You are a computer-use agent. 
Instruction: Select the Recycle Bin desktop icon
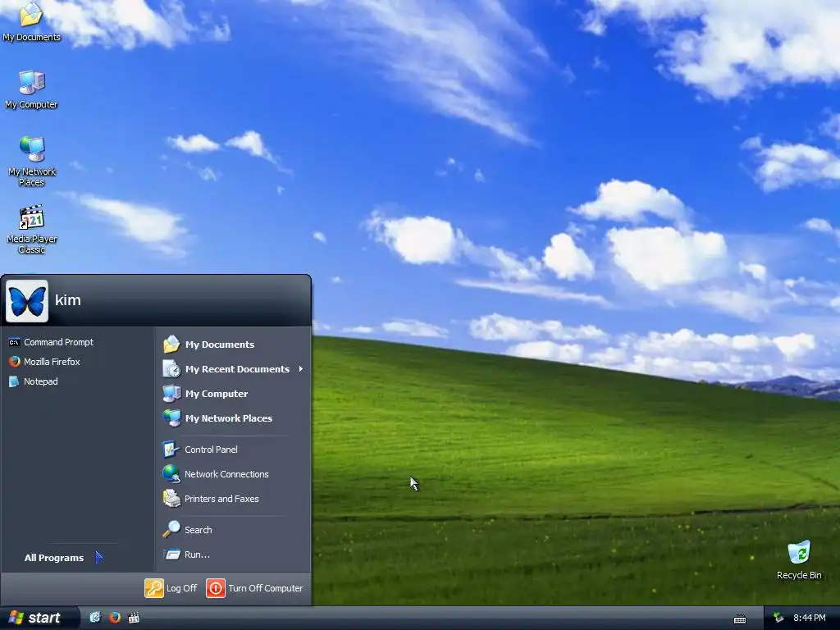pos(799,559)
